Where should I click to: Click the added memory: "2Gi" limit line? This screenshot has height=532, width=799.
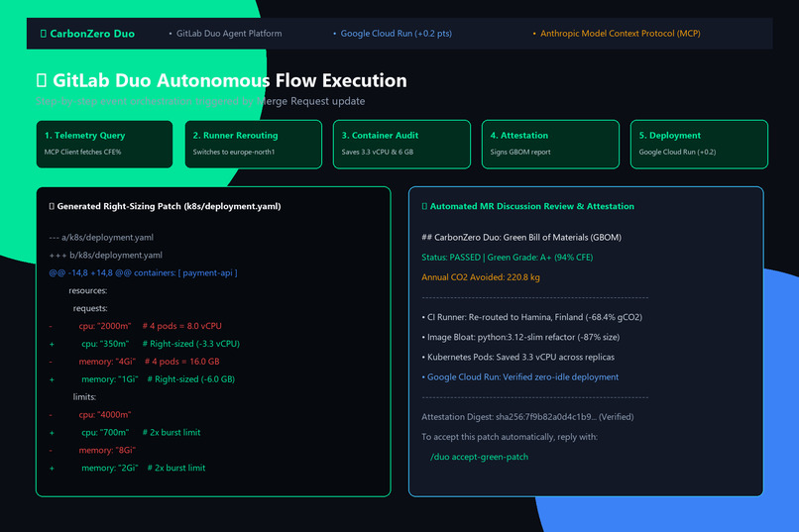coord(127,468)
